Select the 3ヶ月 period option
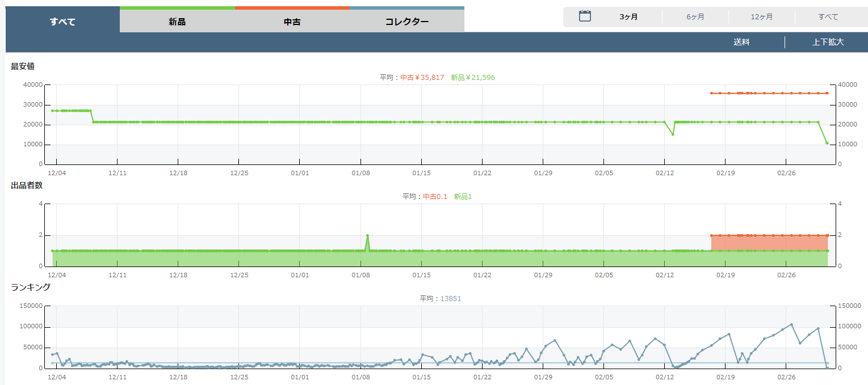 click(628, 17)
